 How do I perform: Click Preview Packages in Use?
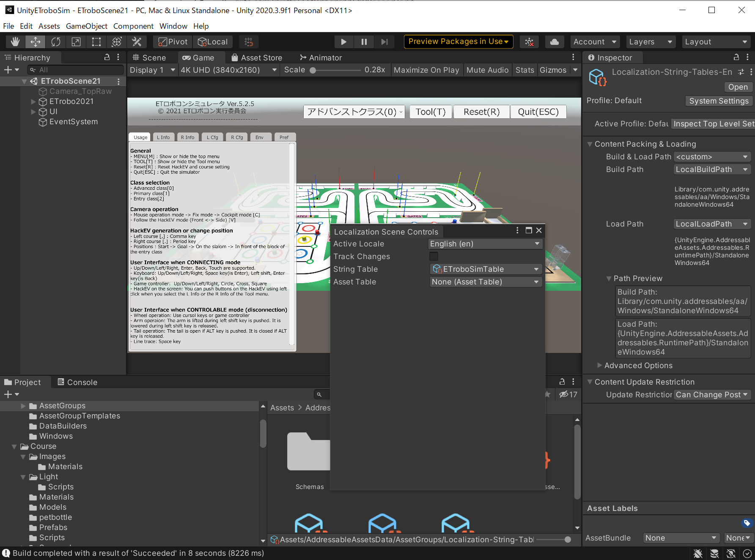(x=458, y=41)
